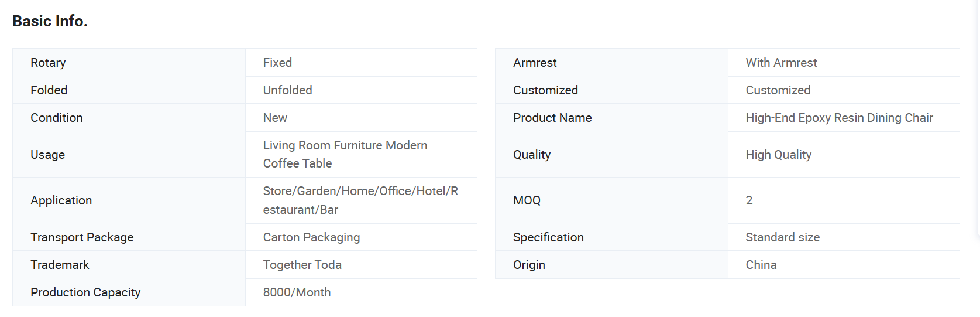Click the Transport Package label
The height and width of the screenshot is (317, 980).
[82, 237]
